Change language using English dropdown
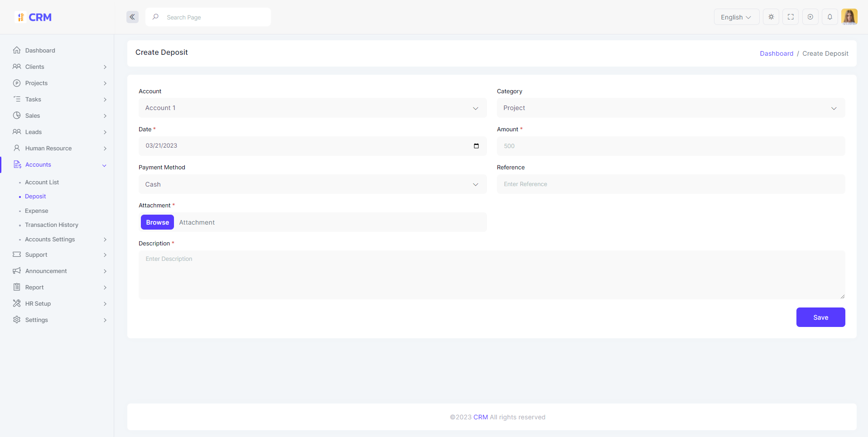Screen dimensions: 868x437 pyautogui.click(x=736, y=17)
